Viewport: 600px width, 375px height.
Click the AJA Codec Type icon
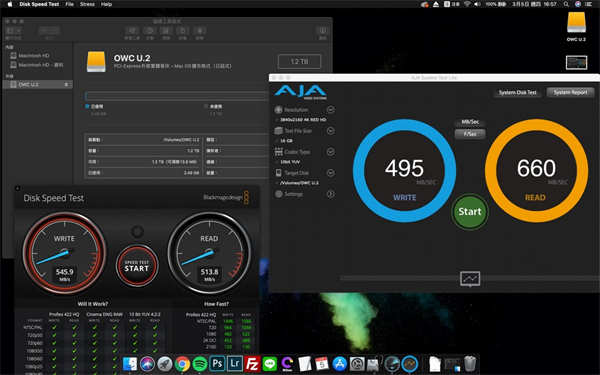pyautogui.click(x=279, y=152)
